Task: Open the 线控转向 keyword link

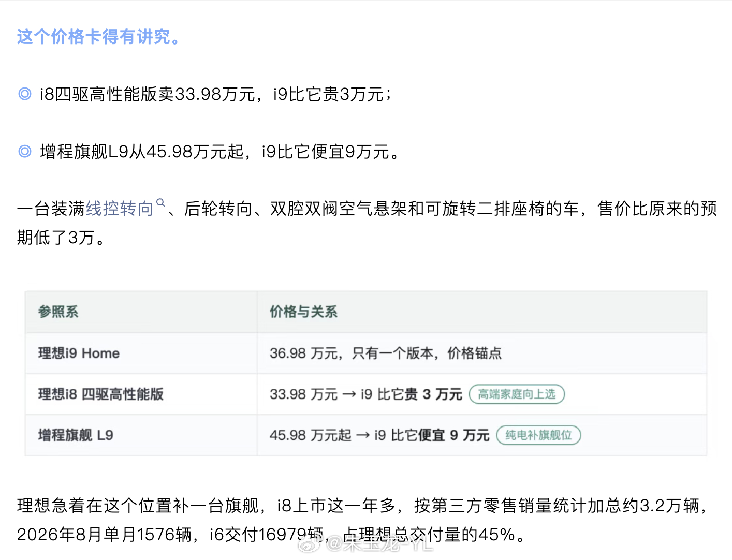Action: pos(120,209)
